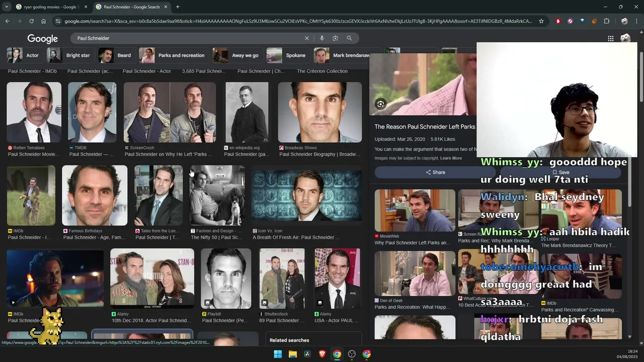Select the Paul Schneider Google Search tab
This screenshot has width=644, height=362.
(131, 7)
